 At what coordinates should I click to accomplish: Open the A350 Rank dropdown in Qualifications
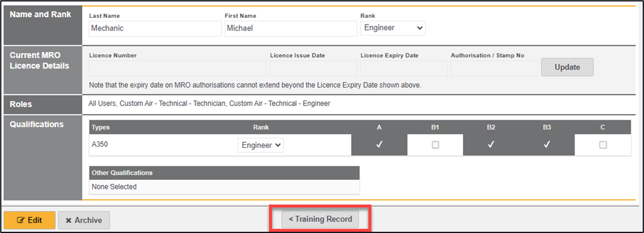pos(261,145)
